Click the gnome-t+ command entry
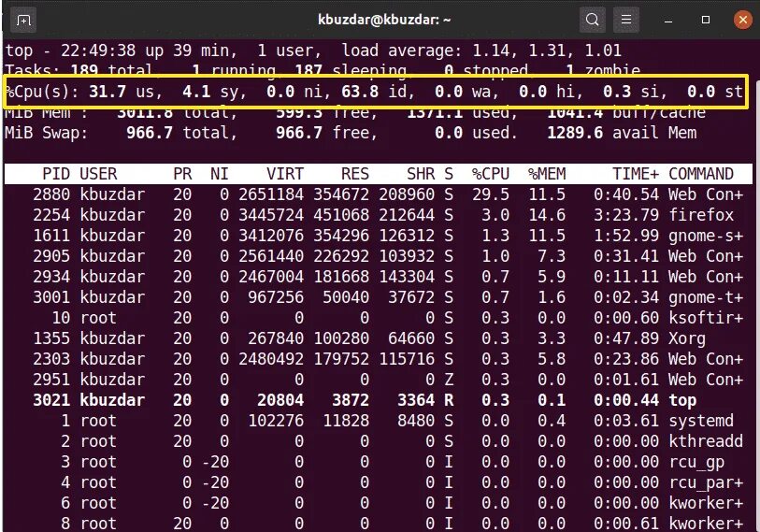This screenshot has width=760, height=532. 706,297
